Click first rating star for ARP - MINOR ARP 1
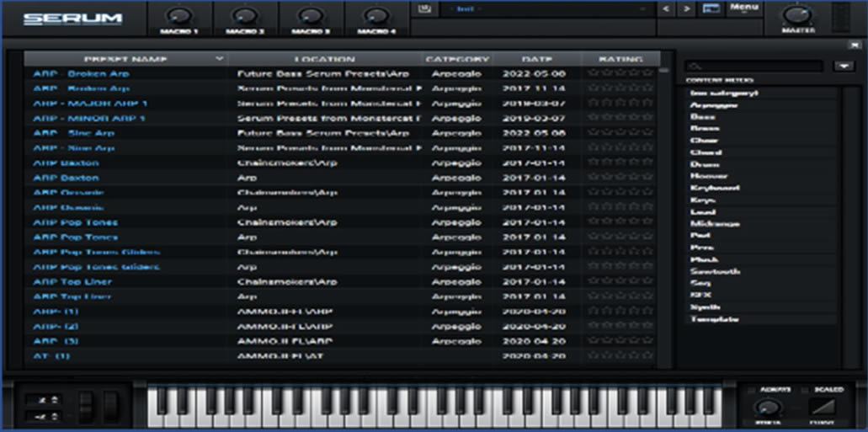The width and height of the screenshot is (868, 432). pos(594,118)
